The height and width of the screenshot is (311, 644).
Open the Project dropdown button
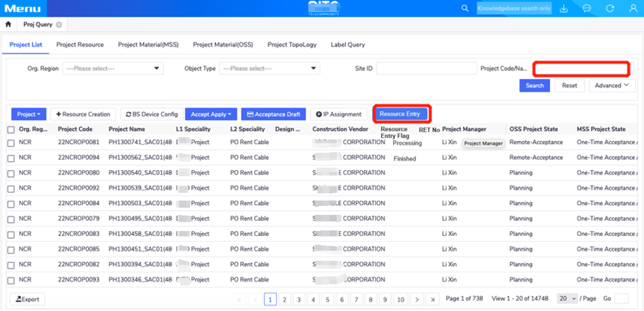click(x=29, y=114)
